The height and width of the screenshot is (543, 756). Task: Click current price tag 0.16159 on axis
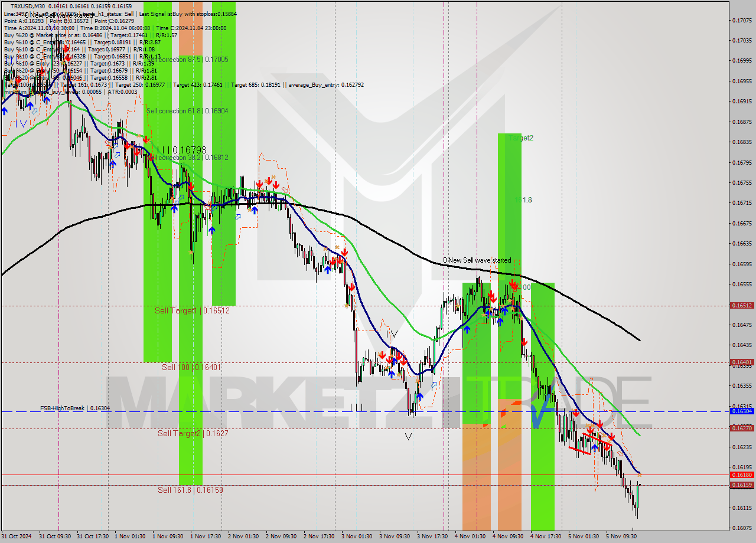click(x=742, y=485)
